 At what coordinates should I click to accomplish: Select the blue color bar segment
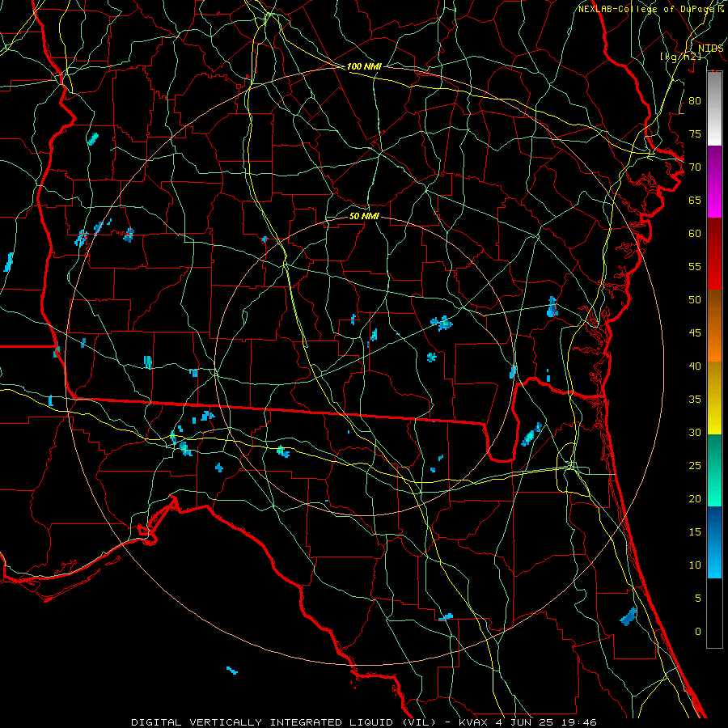pyautogui.click(x=714, y=542)
